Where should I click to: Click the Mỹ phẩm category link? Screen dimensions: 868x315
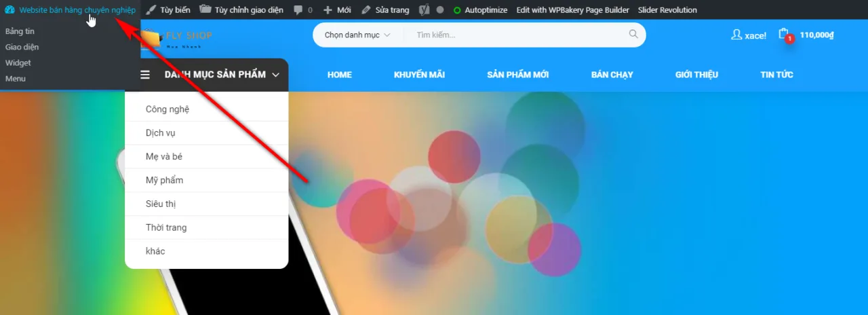coord(165,180)
